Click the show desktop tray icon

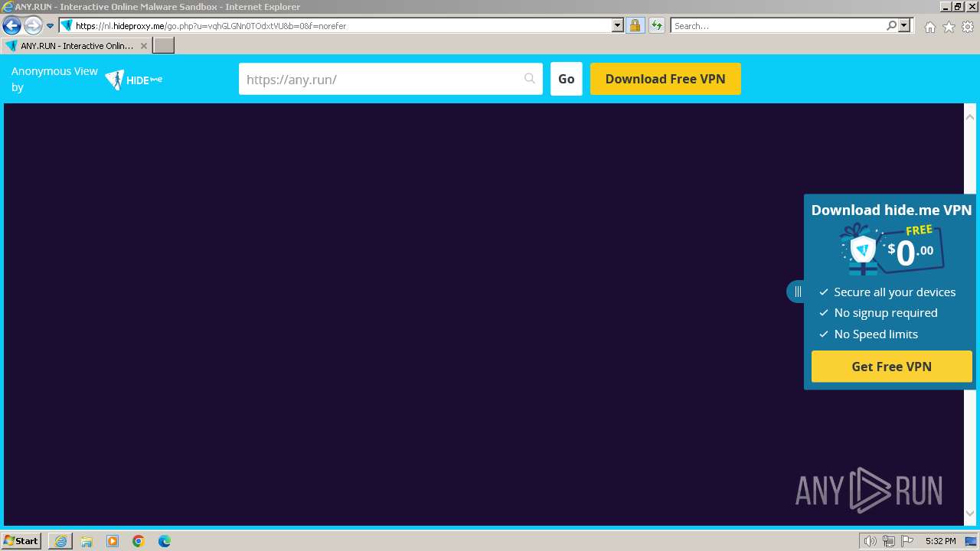coord(971,541)
